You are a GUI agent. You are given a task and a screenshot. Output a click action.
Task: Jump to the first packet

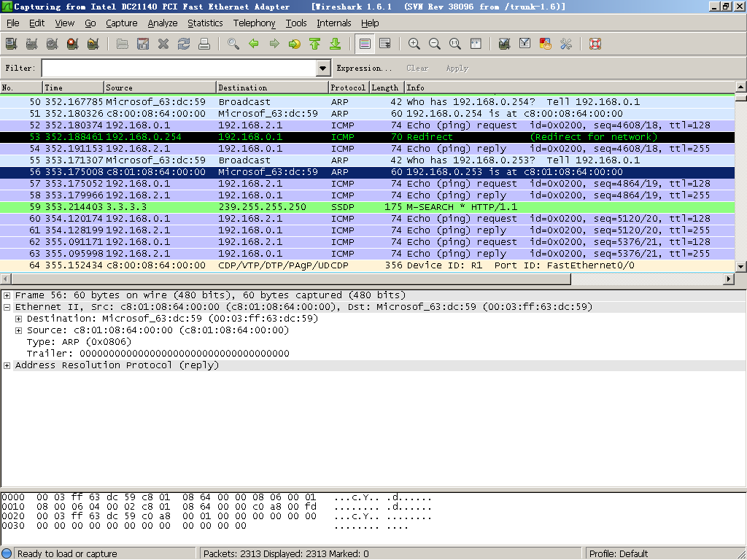click(315, 44)
